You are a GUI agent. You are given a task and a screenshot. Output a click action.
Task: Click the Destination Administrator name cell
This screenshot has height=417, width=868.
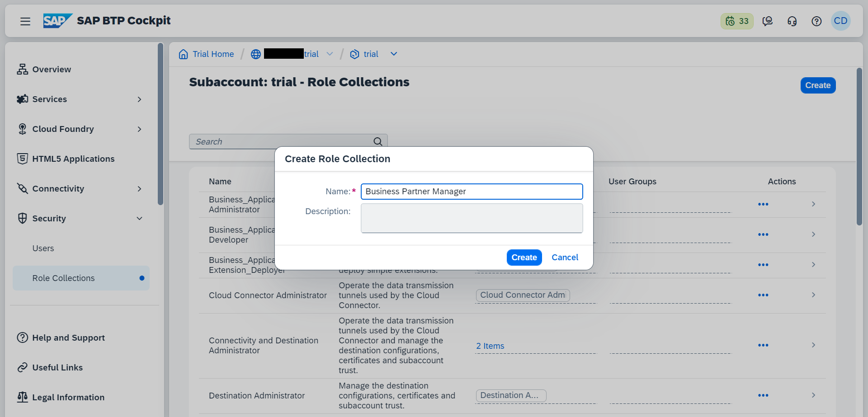coord(257,396)
